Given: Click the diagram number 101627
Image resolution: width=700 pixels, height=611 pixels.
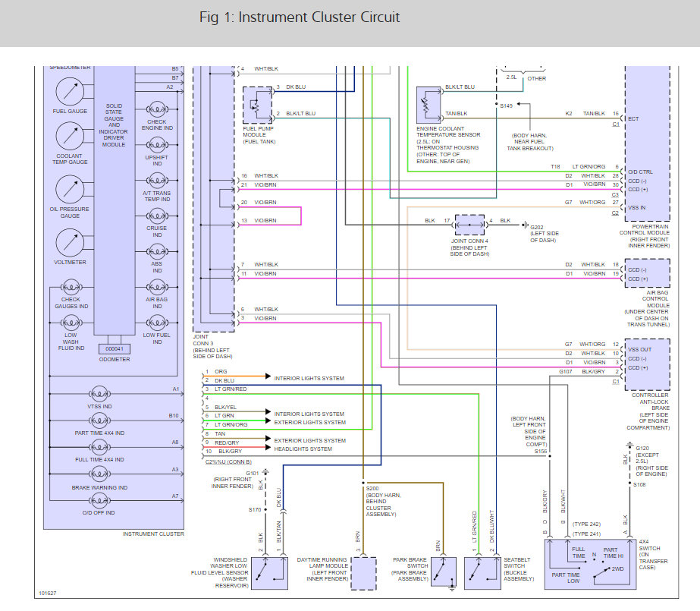Looking at the screenshot, I should (47, 593).
